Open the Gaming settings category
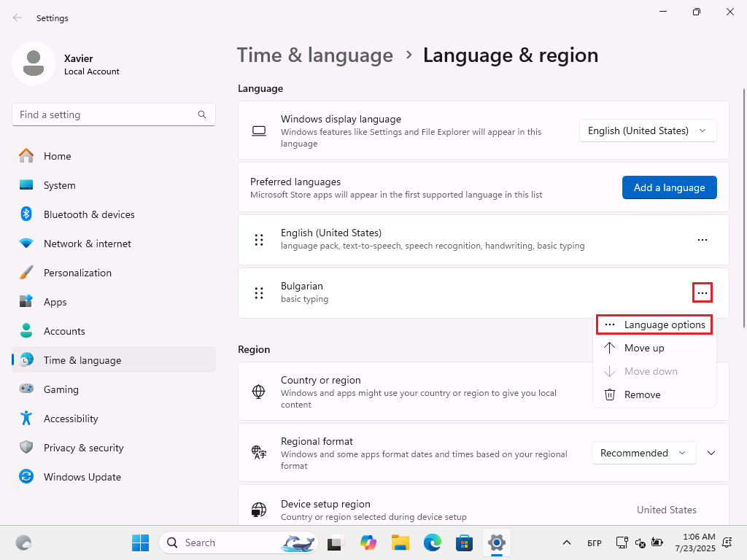The height and width of the screenshot is (560, 747). point(114,389)
